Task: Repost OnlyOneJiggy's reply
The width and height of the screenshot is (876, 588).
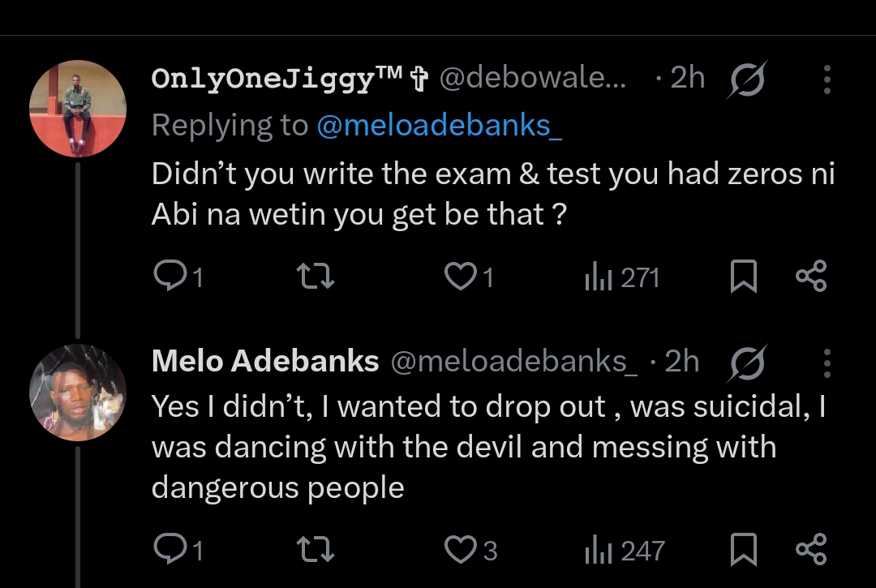Action: pyautogui.click(x=317, y=278)
